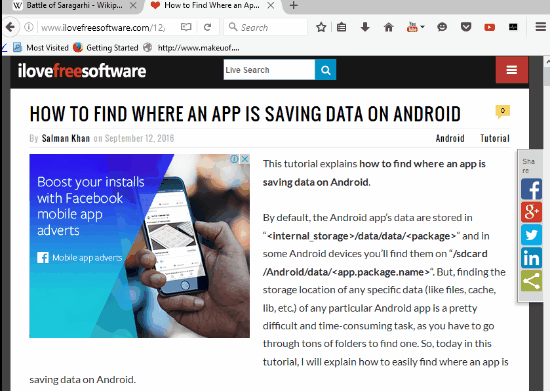Open author Salman Khan's page
The height and width of the screenshot is (391, 550).
pos(66,139)
